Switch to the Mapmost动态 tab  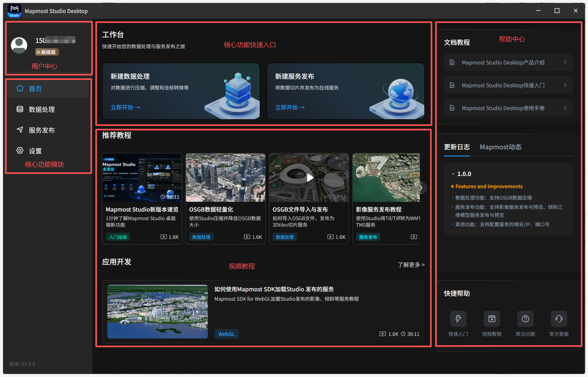(500, 147)
